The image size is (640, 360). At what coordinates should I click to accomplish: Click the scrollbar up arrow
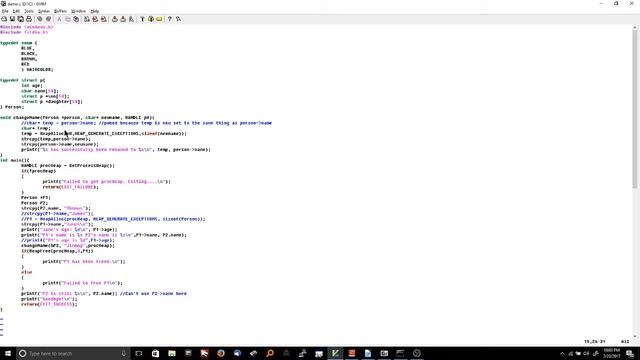point(635,28)
